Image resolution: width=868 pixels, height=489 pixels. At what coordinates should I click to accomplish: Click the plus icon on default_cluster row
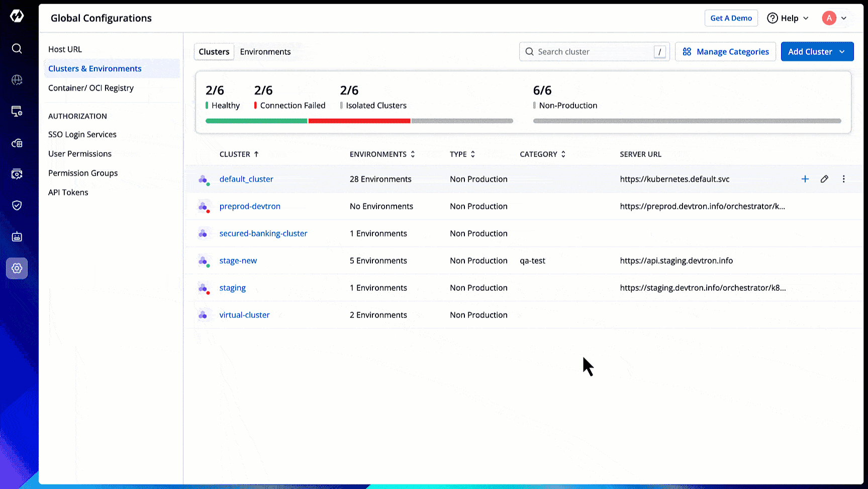point(805,179)
